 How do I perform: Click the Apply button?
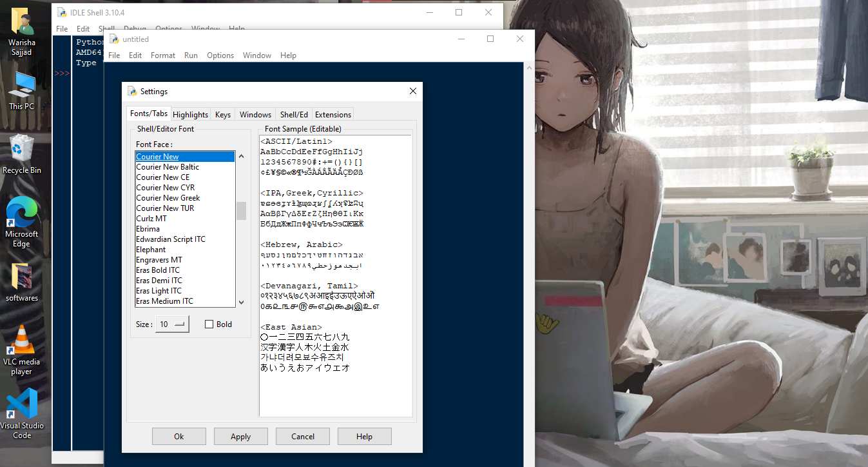coord(241,437)
